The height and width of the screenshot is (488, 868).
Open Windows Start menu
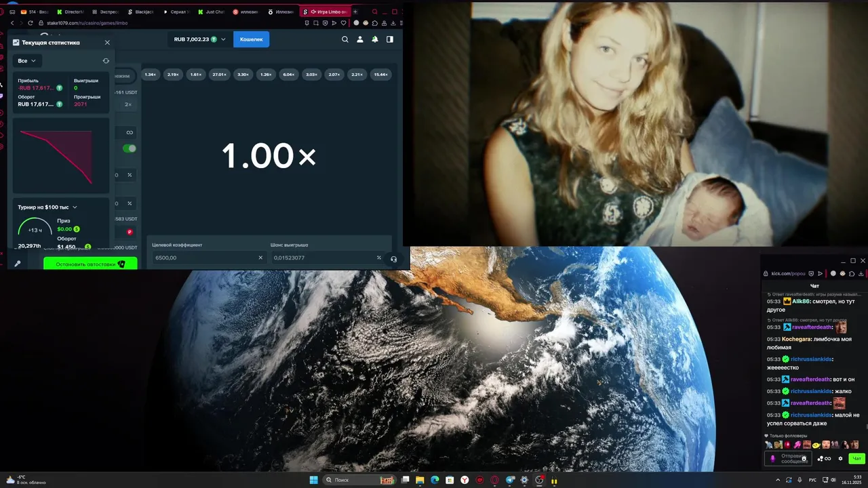tap(313, 480)
